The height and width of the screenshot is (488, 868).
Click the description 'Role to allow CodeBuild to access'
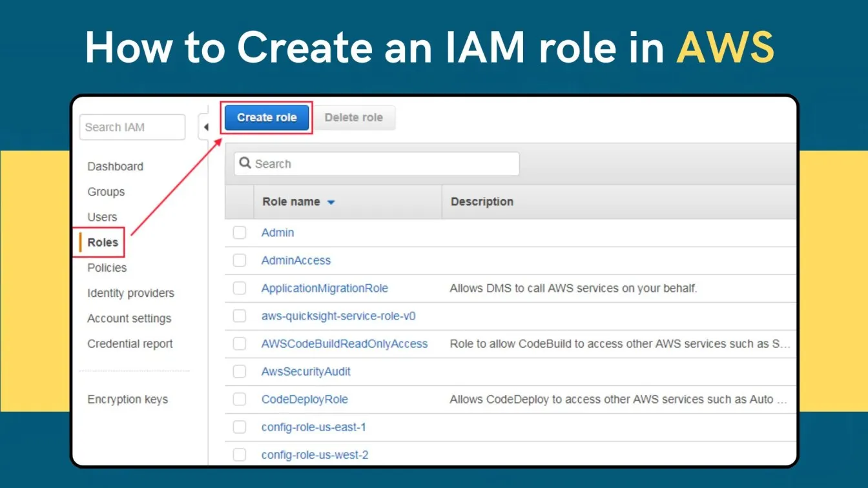(x=620, y=344)
